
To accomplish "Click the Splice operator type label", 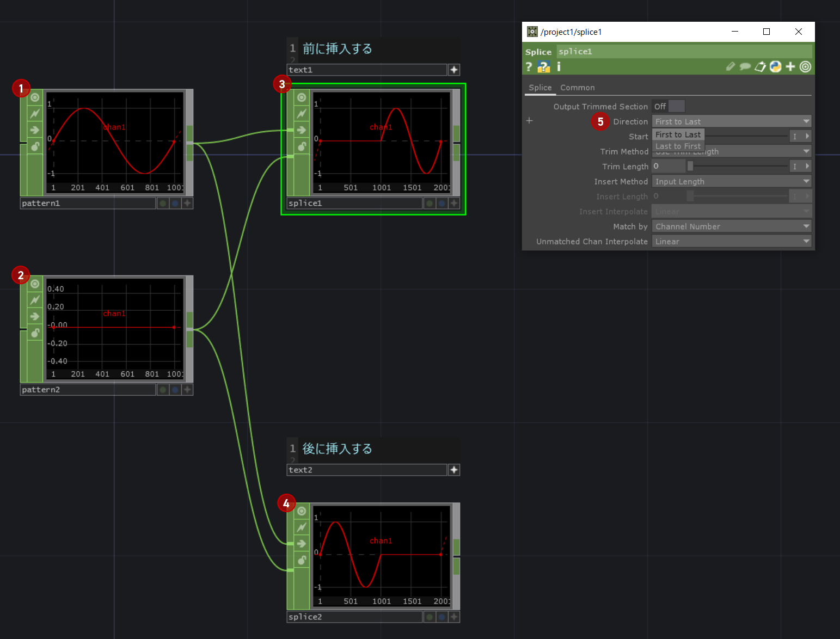I will pos(538,52).
